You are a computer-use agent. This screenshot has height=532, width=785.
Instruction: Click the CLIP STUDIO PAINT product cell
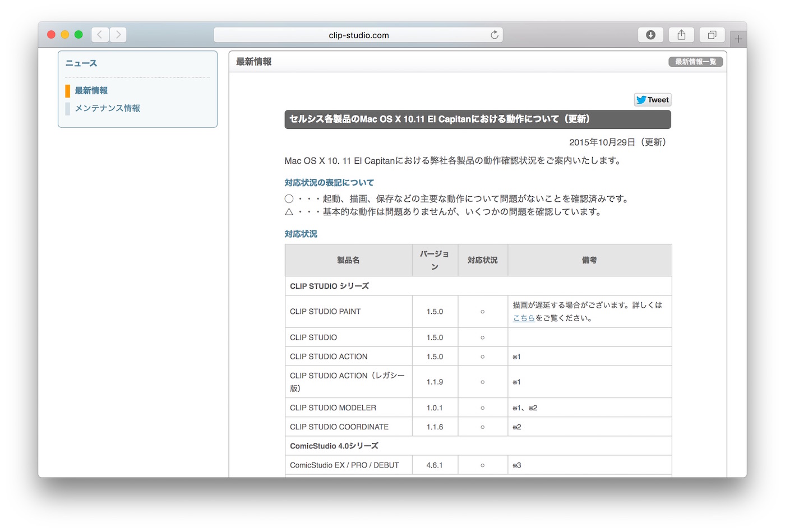point(348,312)
